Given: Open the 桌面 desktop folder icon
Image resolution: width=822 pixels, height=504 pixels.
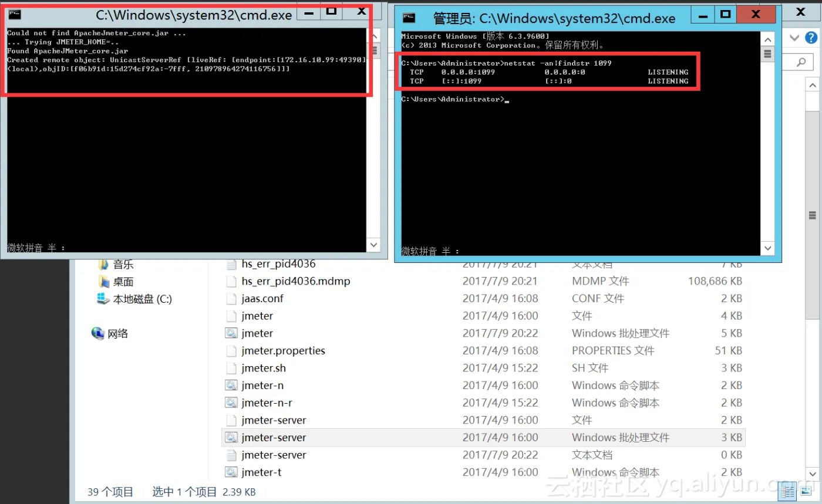Looking at the screenshot, I should (x=104, y=282).
